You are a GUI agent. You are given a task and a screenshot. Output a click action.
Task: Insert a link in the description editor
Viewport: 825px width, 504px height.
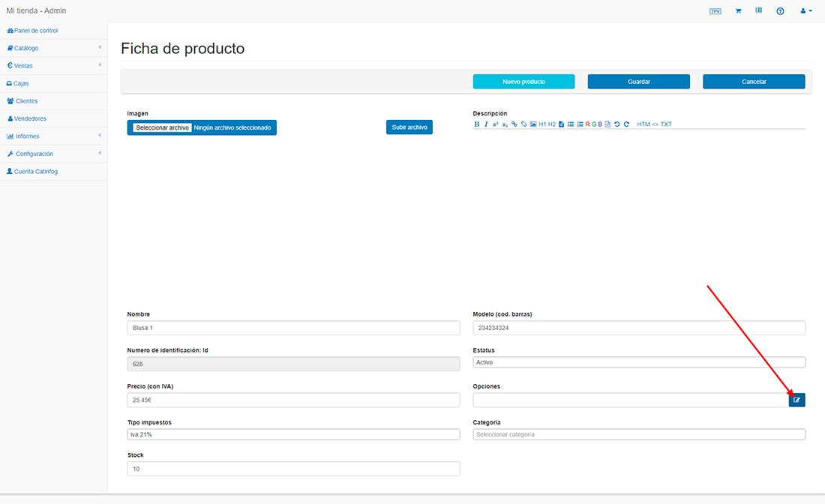pos(514,124)
